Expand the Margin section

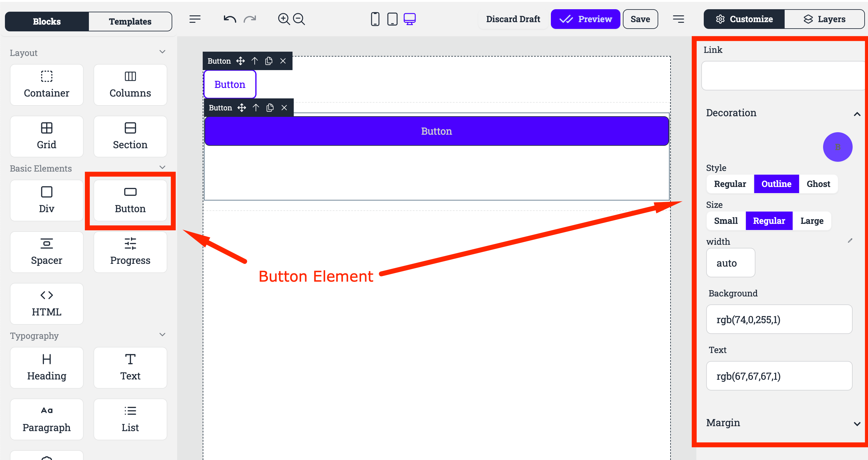(857, 424)
